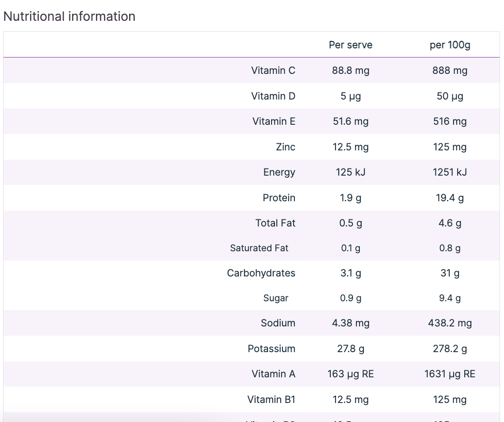Select the Energy row label

pyautogui.click(x=279, y=172)
